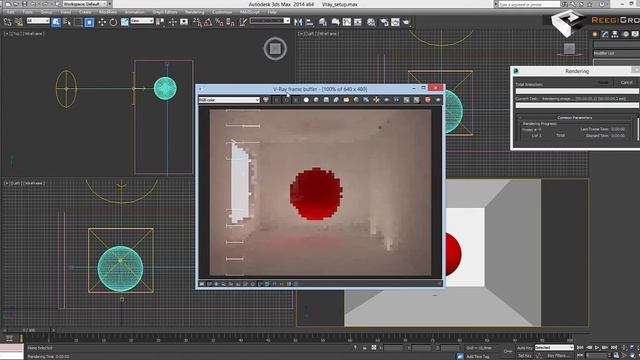The width and height of the screenshot is (640, 360).
Task: Click Cancel in the Rendering dialog
Action: [x=626, y=82]
